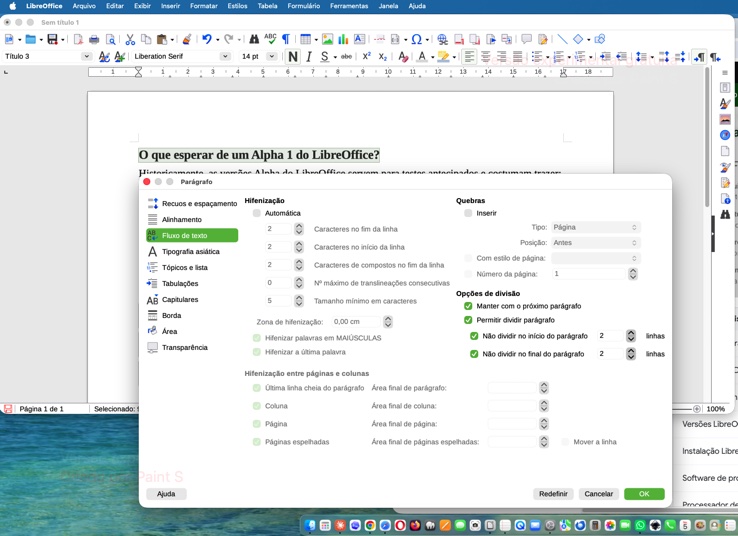Open the Posição Antes dropdown
The width and height of the screenshot is (738, 536).
[x=595, y=243]
